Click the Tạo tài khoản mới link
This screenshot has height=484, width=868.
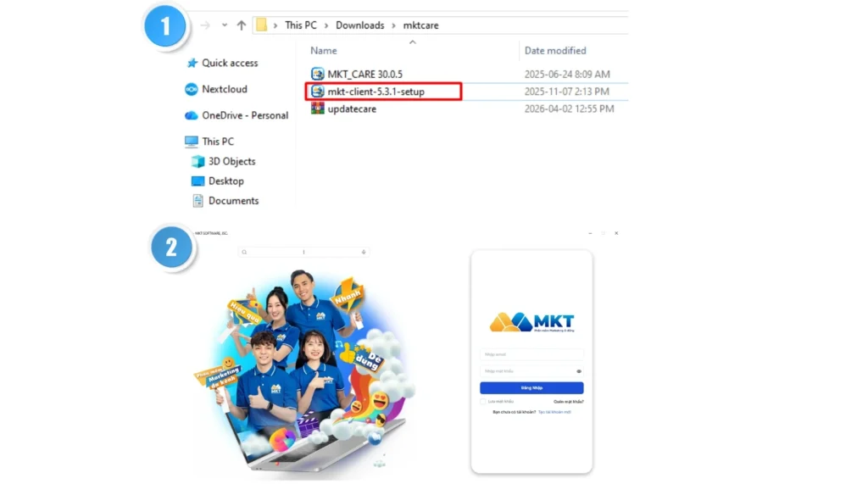[554, 412]
